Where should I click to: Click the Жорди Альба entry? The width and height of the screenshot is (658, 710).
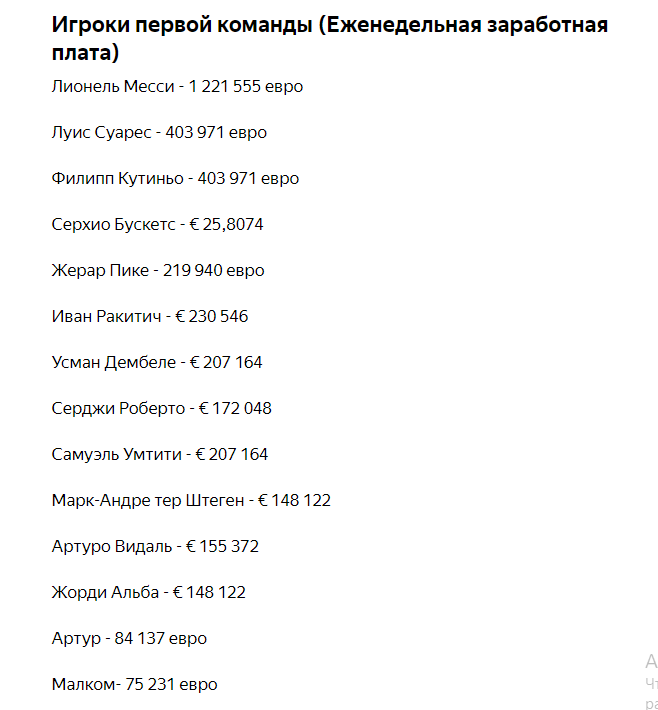[149, 592]
